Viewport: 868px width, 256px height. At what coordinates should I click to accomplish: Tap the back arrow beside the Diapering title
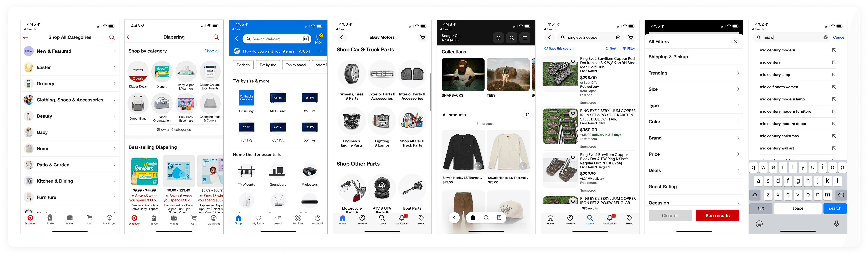130,37
